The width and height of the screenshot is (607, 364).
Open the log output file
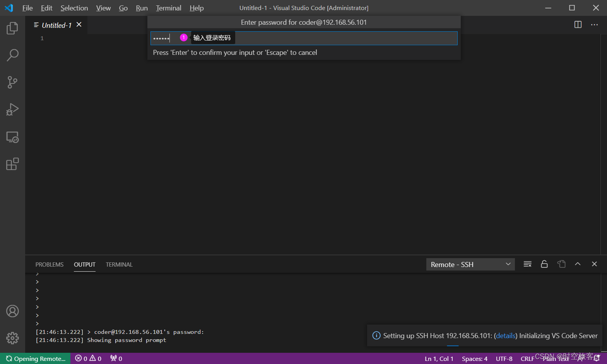(561, 264)
